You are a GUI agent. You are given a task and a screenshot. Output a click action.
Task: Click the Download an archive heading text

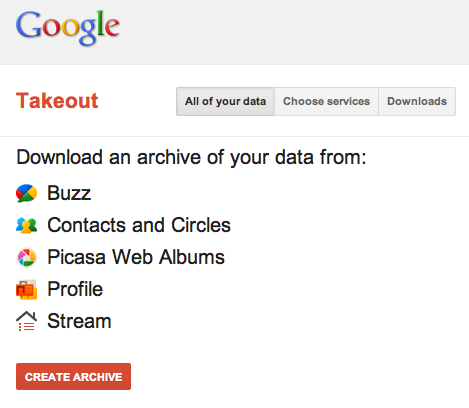(191, 157)
